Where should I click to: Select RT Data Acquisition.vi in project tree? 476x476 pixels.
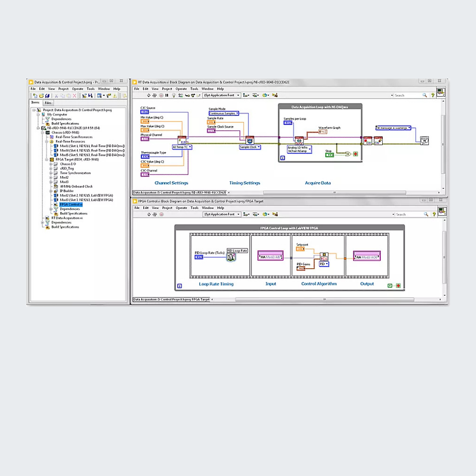[x=67, y=218]
